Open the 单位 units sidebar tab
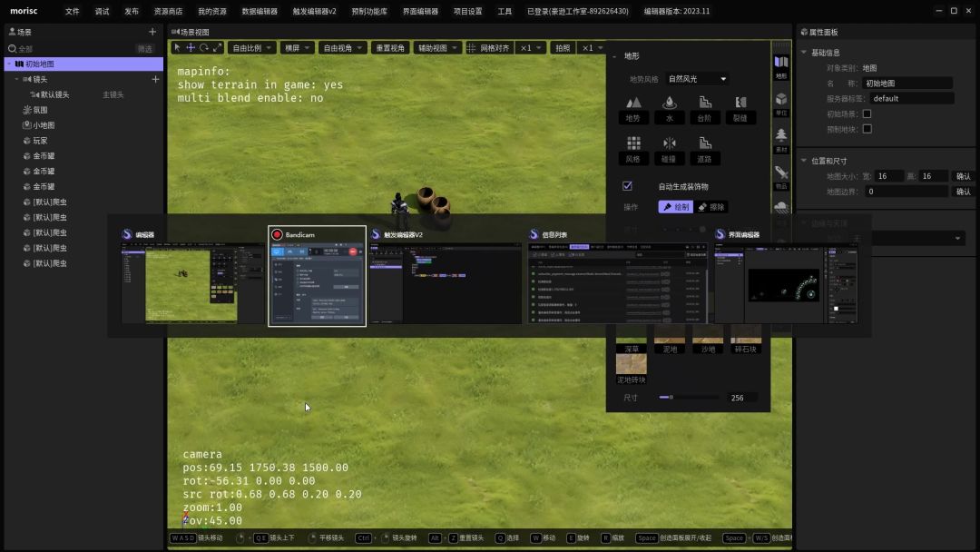This screenshot has width=980, height=552. click(781, 103)
